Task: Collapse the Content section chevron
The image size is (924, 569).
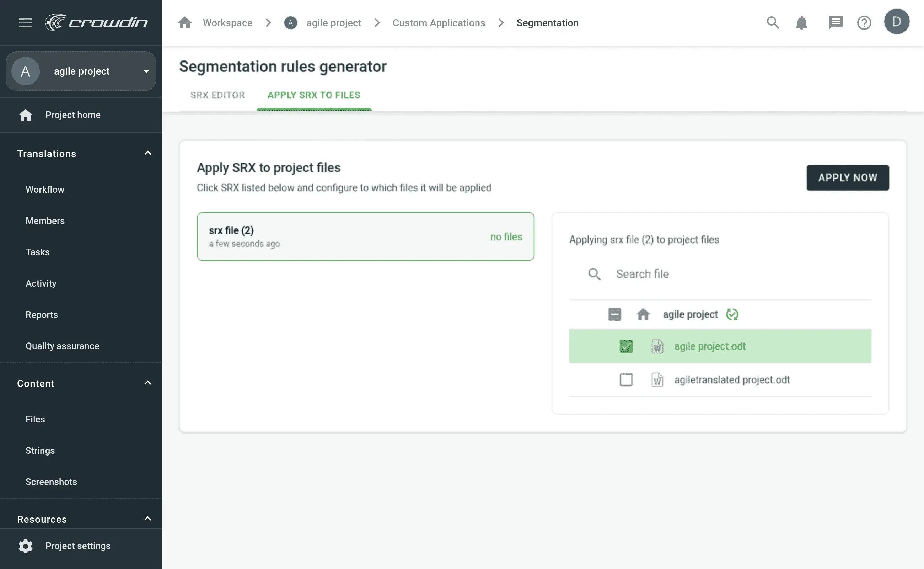Action: (147, 383)
